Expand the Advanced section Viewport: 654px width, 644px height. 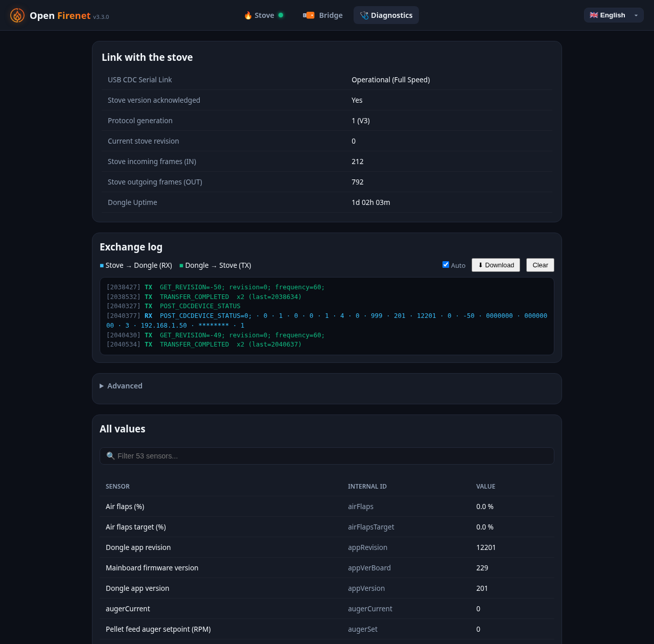121,386
